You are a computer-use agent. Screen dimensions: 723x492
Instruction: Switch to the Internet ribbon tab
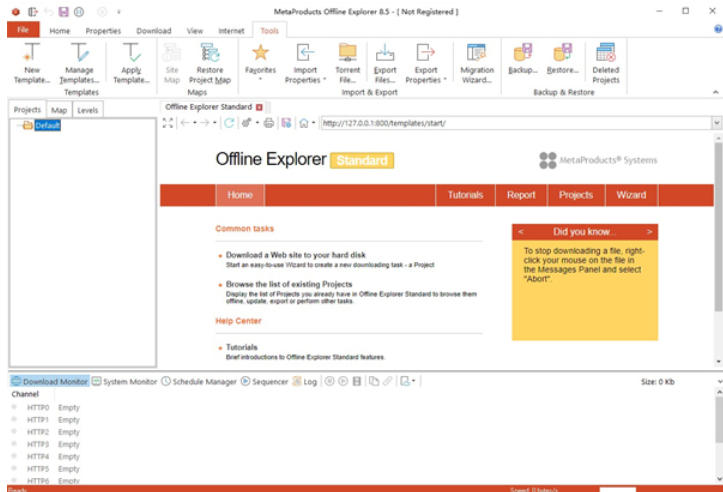pos(231,31)
